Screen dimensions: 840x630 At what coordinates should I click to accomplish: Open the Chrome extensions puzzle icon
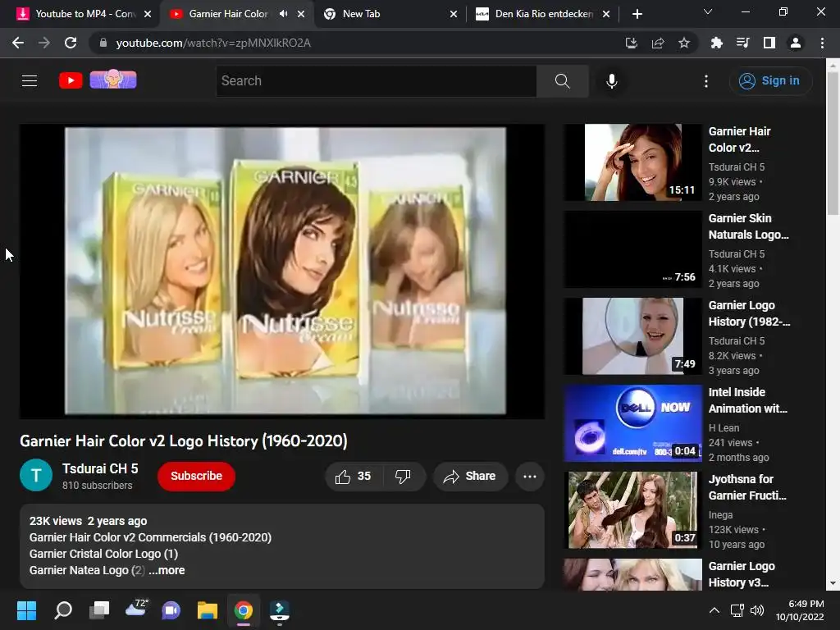click(716, 43)
